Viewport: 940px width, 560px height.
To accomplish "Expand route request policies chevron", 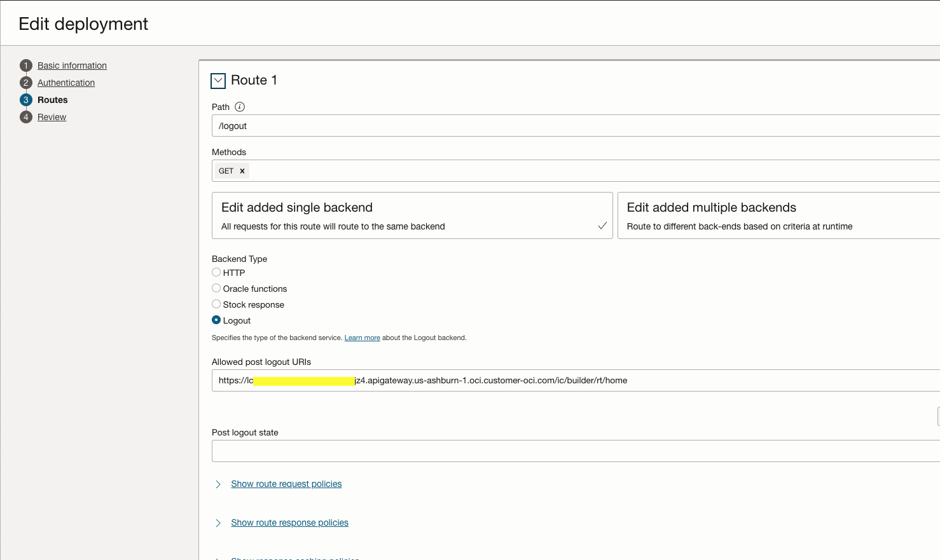I will [x=218, y=484].
